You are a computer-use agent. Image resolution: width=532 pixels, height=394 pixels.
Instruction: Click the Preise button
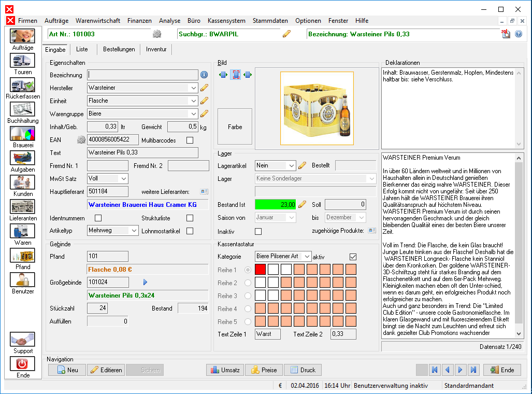coord(264,370)
